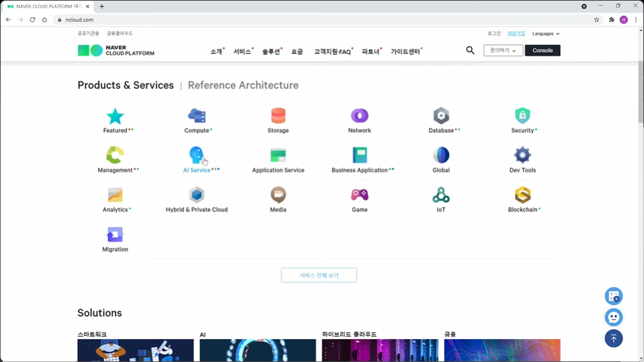Switch to the Reference Architecture tab

[x=243, y=86]
